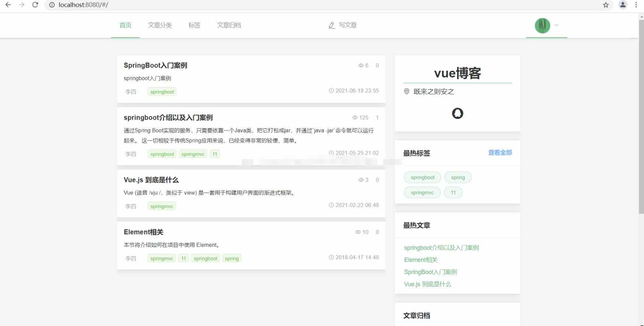Open article SpringBoot入门案例
The width and height of the screenshot is (644, 326).
(x=155, y=65)
